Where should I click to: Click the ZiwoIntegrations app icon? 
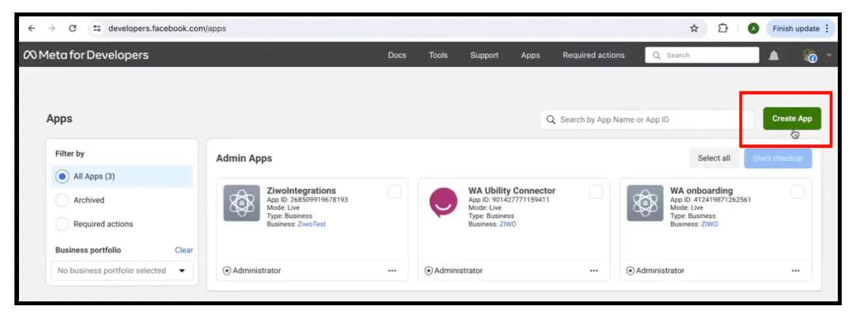[241, 203]
